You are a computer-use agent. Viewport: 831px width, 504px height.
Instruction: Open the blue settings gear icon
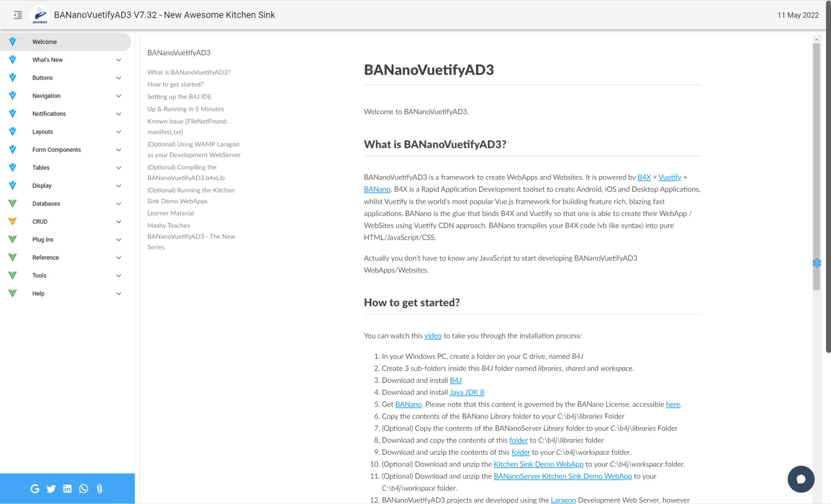tap(817, 263)
